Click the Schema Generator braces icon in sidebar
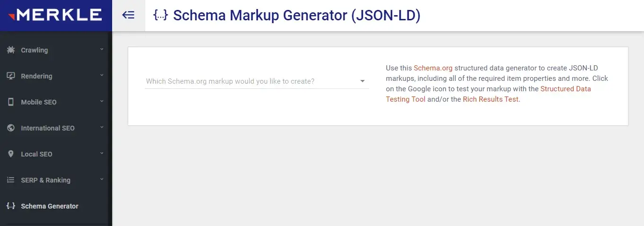 10,206
